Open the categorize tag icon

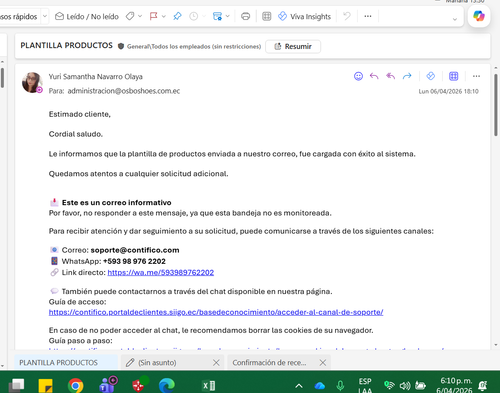[x=130, y=16]
